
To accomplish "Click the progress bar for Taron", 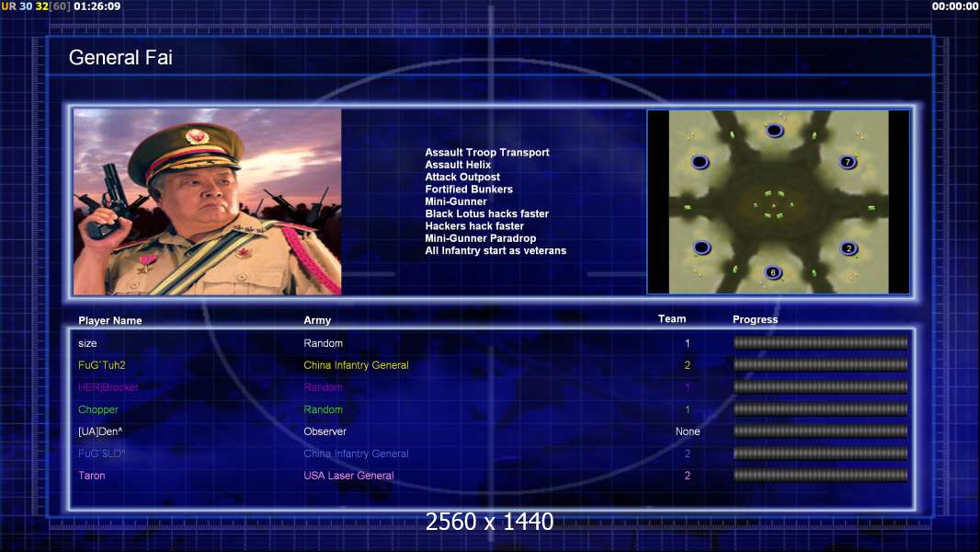I will tap(821, 475).
